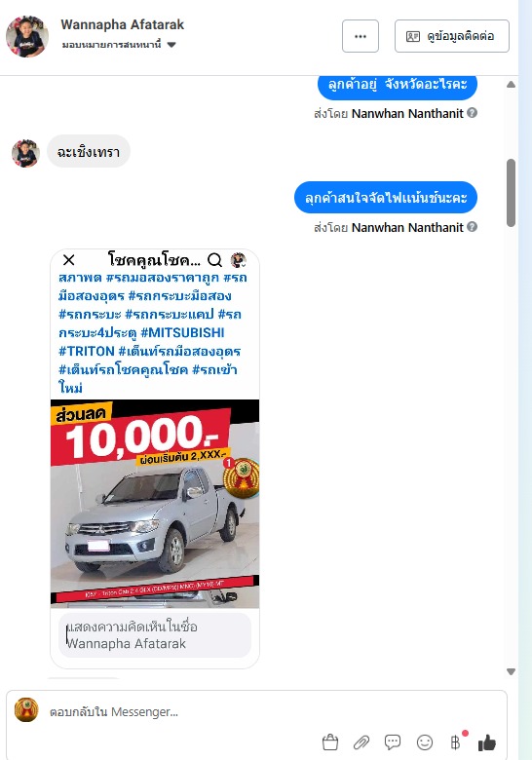Expand the assign conversation dropdown arrow
Image resolution: width=532 pixels, height=760 pixels.
171,45
